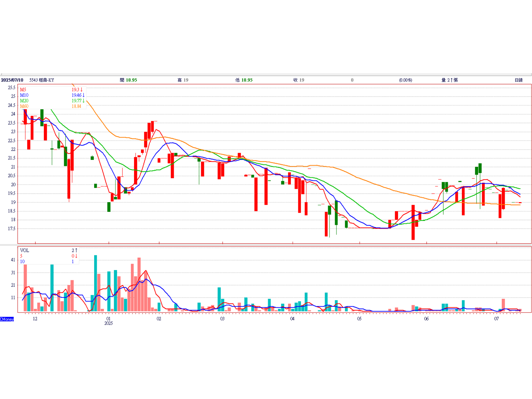
Task: Select the 03 month marker on timeline
Action: click(222, 319)
